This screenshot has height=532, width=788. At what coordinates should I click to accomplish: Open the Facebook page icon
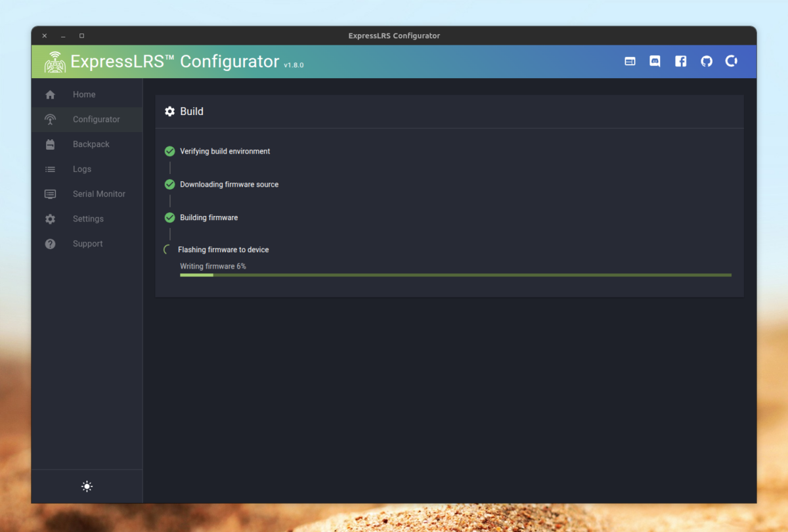(x=680, y=61)
